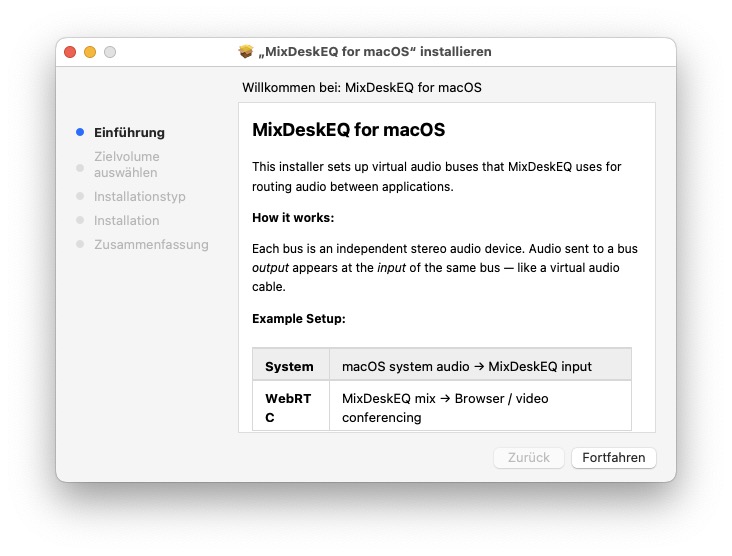Select the Installationstyp step
This screenshot has width=732, height=556.
(x=140, y=197)
